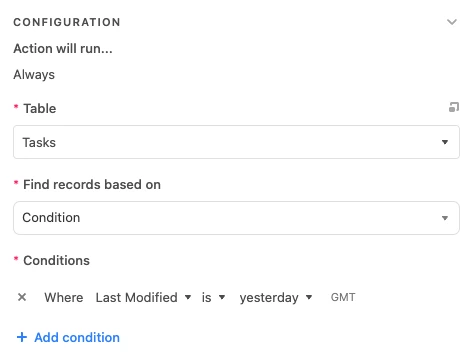Click the arrow in the Tasks field

click(x=445, y=142)
